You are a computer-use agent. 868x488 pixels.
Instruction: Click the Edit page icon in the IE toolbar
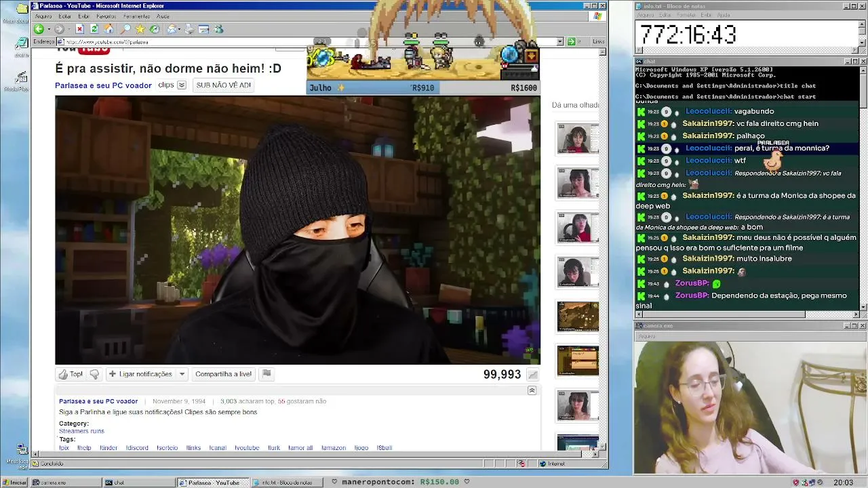point(203,29)
